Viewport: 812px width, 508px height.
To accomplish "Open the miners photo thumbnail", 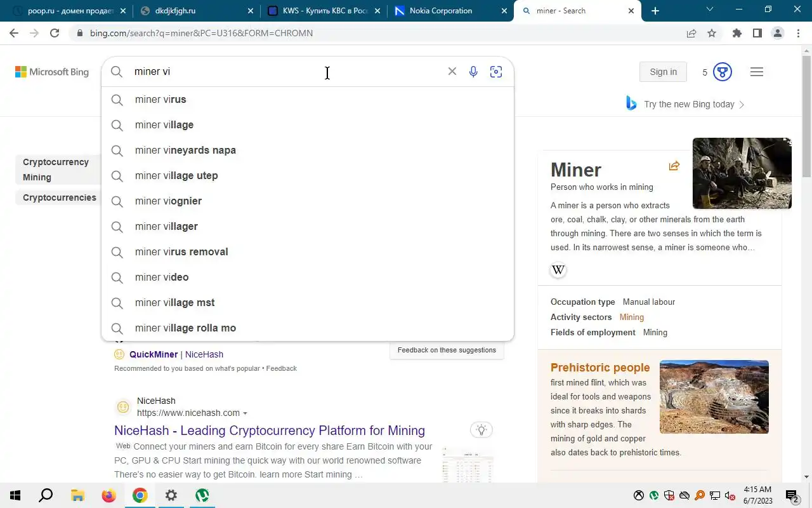I will click(x=742, y=173).
